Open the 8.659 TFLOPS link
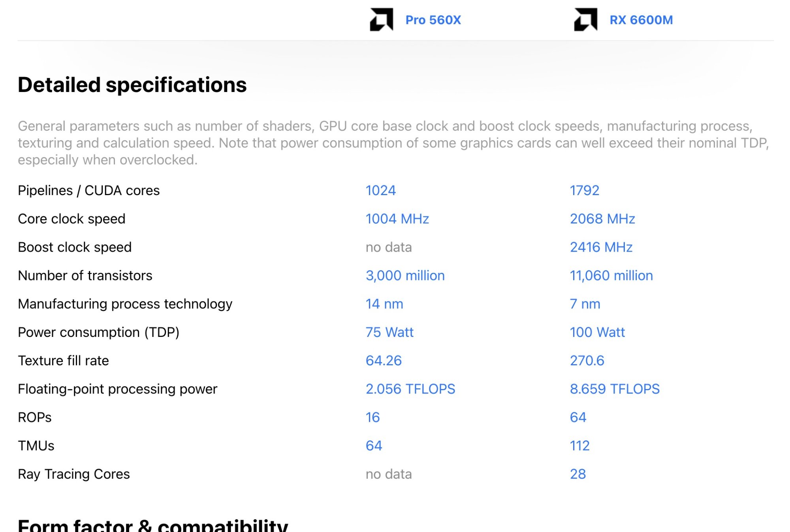Viewport: 790px width, 532px height. pyautogui.click(x=614, y=389)
